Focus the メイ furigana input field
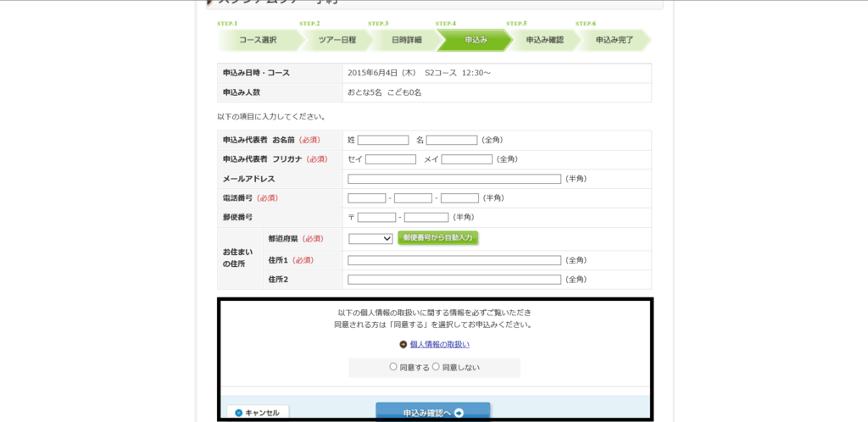The width and height of the screenshot is (868, 422). (467, 159)
